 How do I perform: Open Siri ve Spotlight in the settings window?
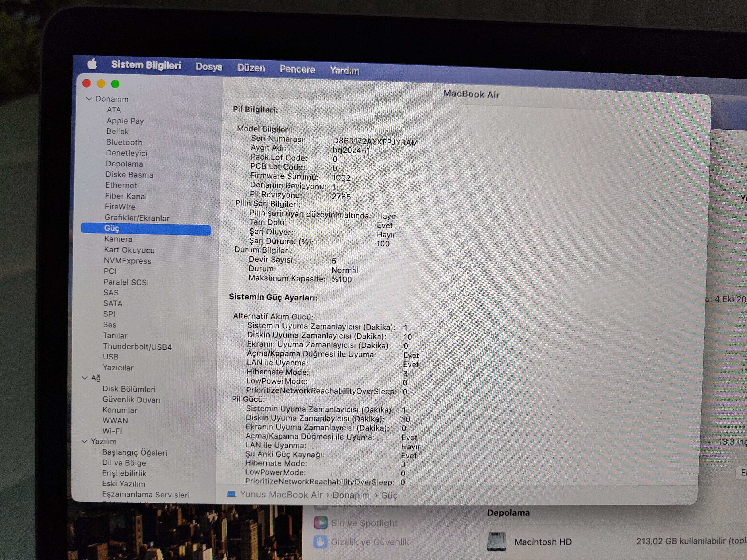click(364, 523)
